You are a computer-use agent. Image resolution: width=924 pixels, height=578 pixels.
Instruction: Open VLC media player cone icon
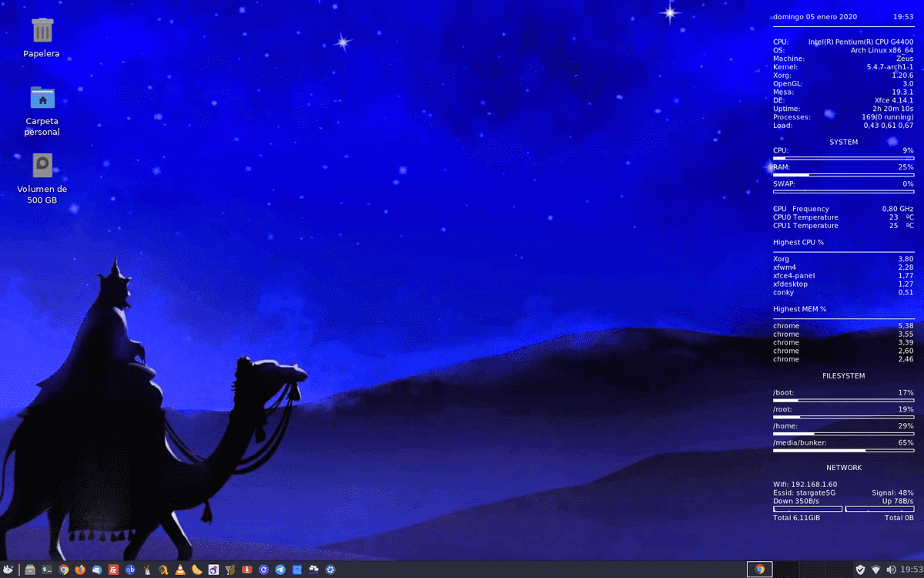[x=179, y=570]
